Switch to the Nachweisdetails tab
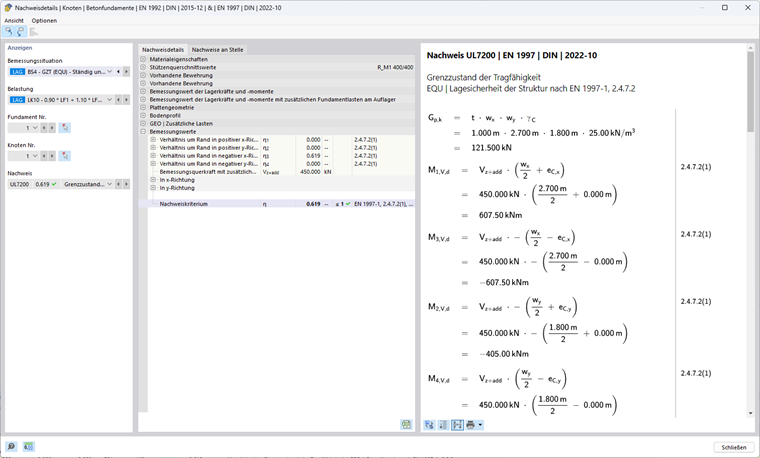Image resolution: width=760 pixels, height=458 pixels. [163, 49]
